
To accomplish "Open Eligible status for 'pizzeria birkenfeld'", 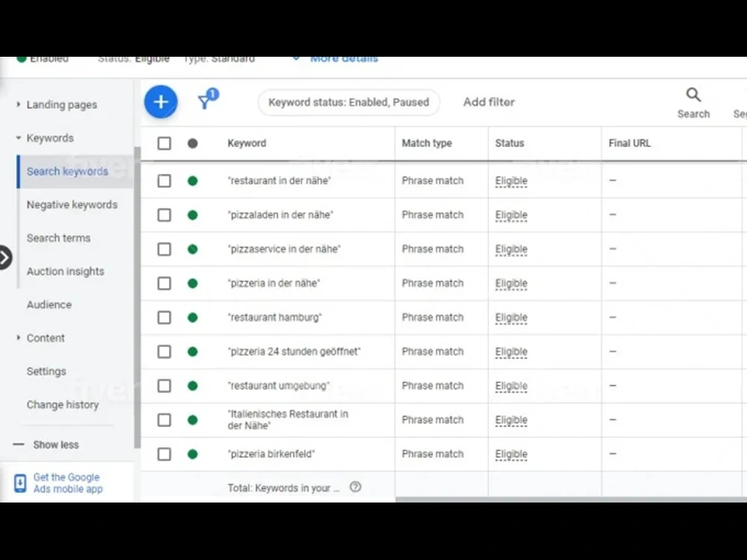I will pos(511,454).
